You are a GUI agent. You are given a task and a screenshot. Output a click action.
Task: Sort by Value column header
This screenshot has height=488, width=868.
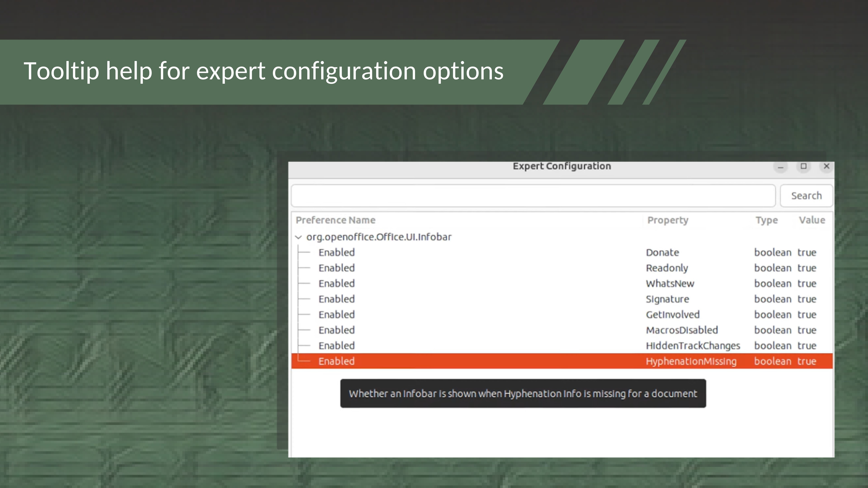coord(812,220)
